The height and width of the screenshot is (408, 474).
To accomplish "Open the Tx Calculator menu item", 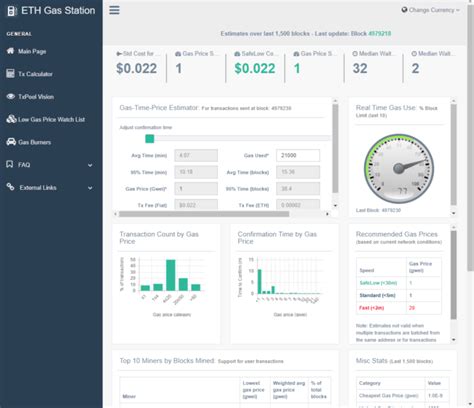I will 35,74.
